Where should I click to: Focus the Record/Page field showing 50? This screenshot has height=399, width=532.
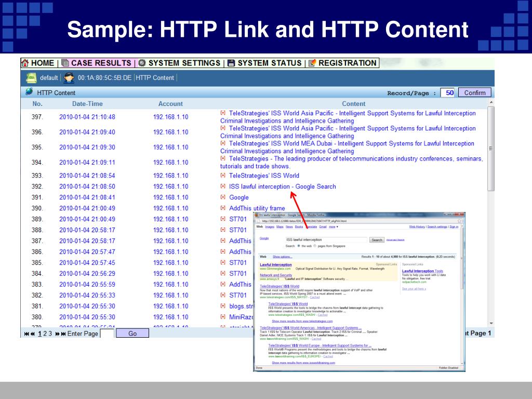(x=447, y=92)
